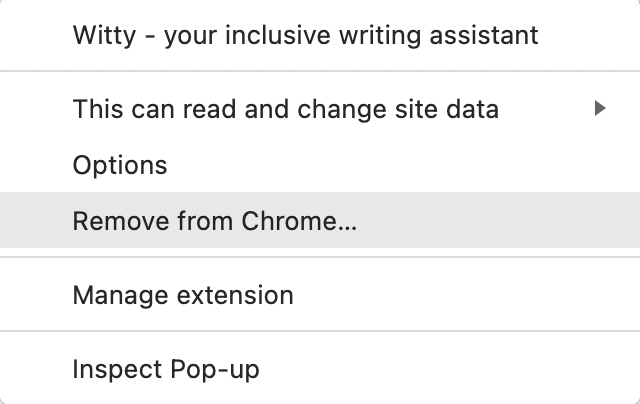Viewport: 640px width, 404px height.
Task: Click the right-pointing triangle beside site data
Action: tap(600, 109)
